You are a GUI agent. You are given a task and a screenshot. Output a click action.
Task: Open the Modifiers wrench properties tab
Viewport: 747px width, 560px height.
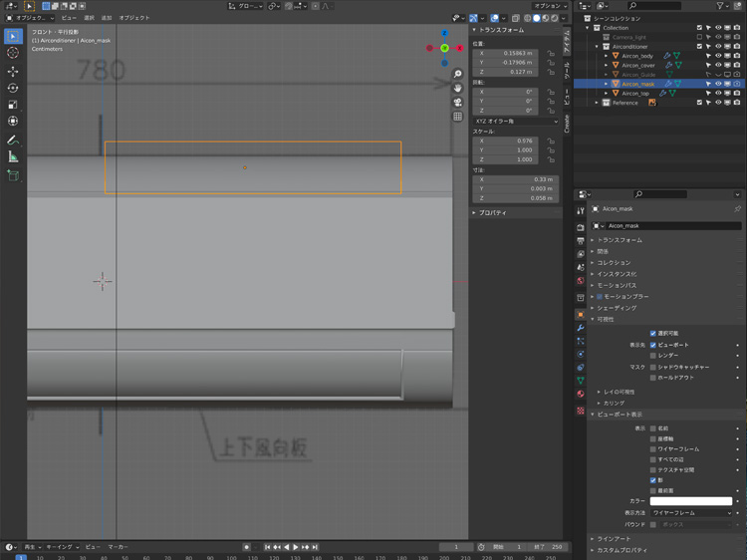(x=581, y=328)
